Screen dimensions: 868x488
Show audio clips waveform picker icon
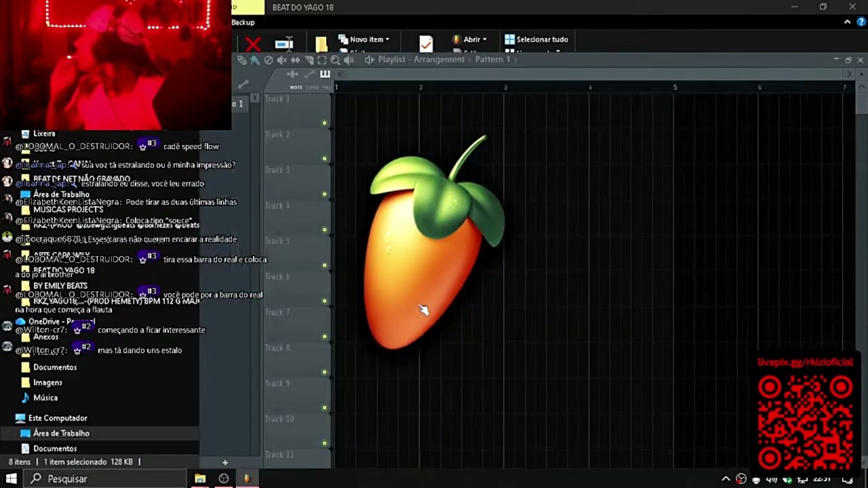click(292, 74)
